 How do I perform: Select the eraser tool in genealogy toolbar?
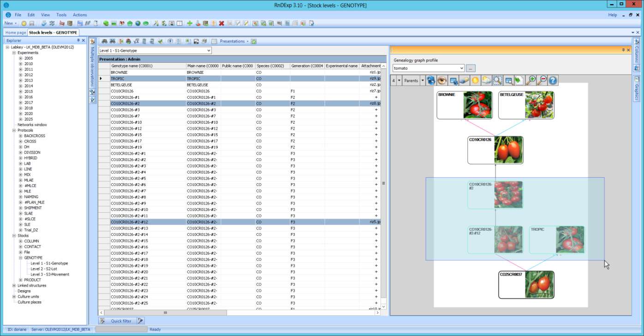tap(464, 80)
